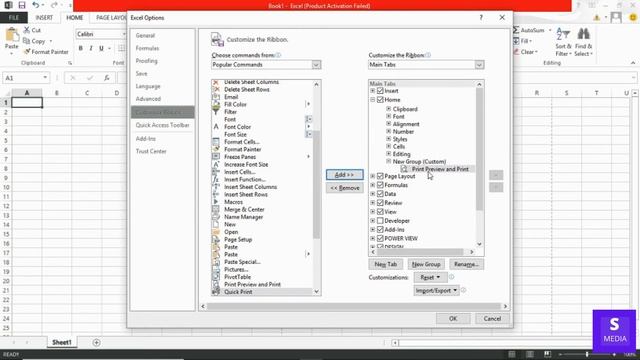Activate the Format Painter brush
Image resolution: width=640 pixels, height=360 pixels.
46,52
